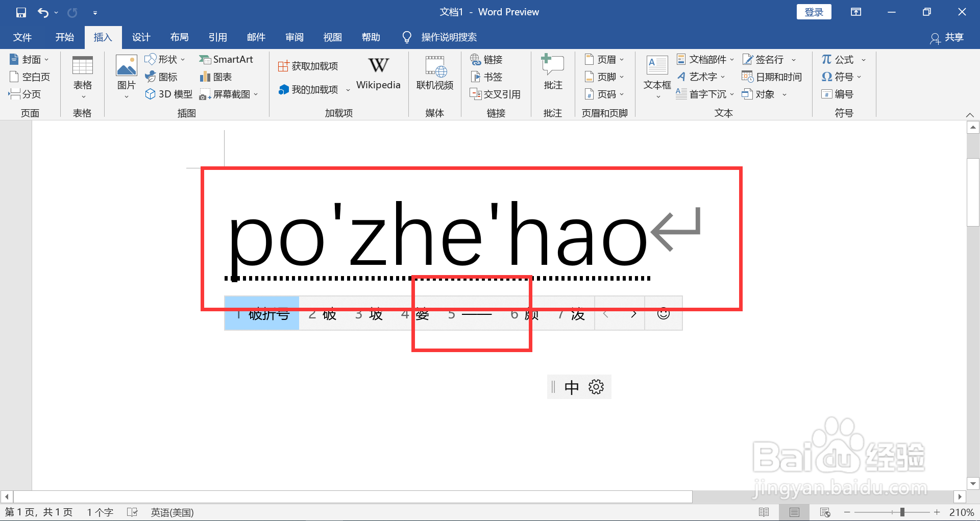The image size is (980, 521).
Task: Expand the Shapes (形状) dropdown
Action: [x=183, y=59]
